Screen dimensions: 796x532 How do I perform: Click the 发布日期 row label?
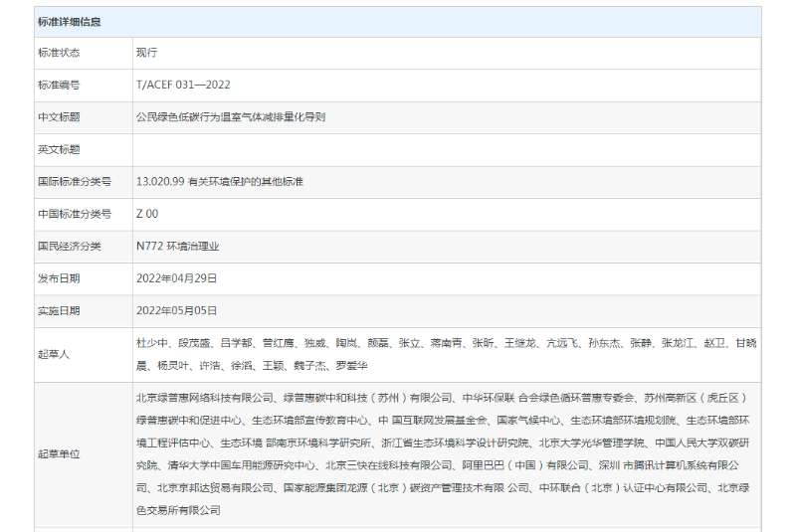tap(58, 278)
